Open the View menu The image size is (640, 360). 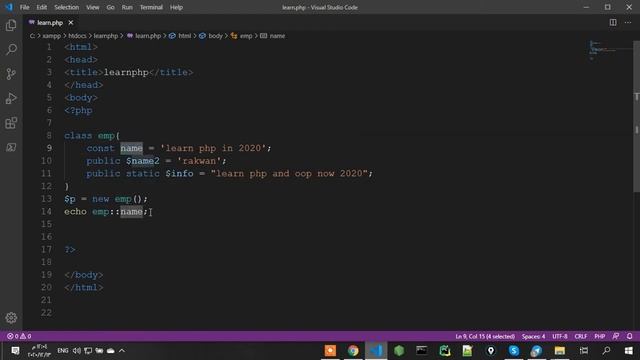point(93,7)
